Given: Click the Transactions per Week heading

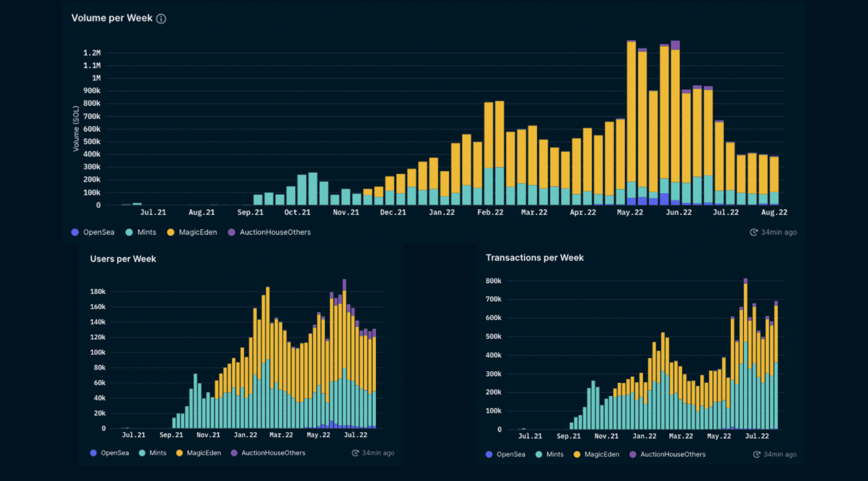Looking at the screenshot, I should point(535,258).
